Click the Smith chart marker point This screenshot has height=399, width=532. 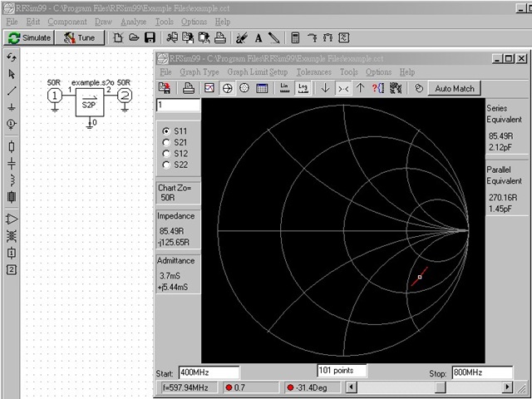420,277
